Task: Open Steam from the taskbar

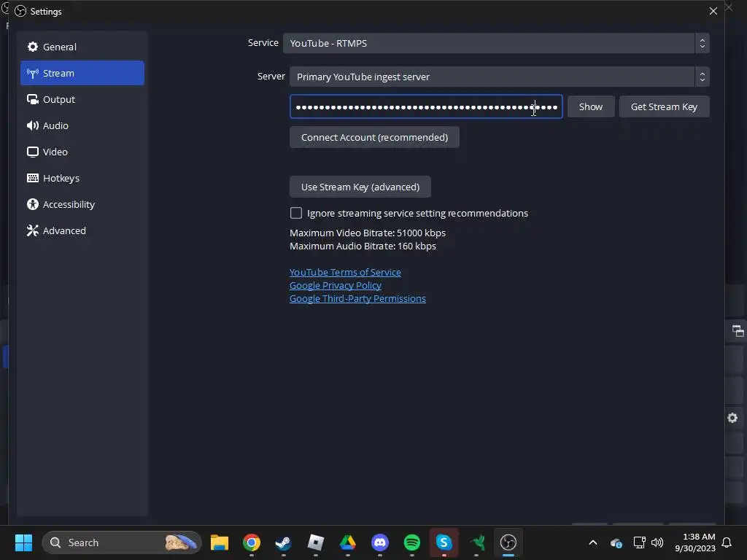Action: (x=284, y=542)
